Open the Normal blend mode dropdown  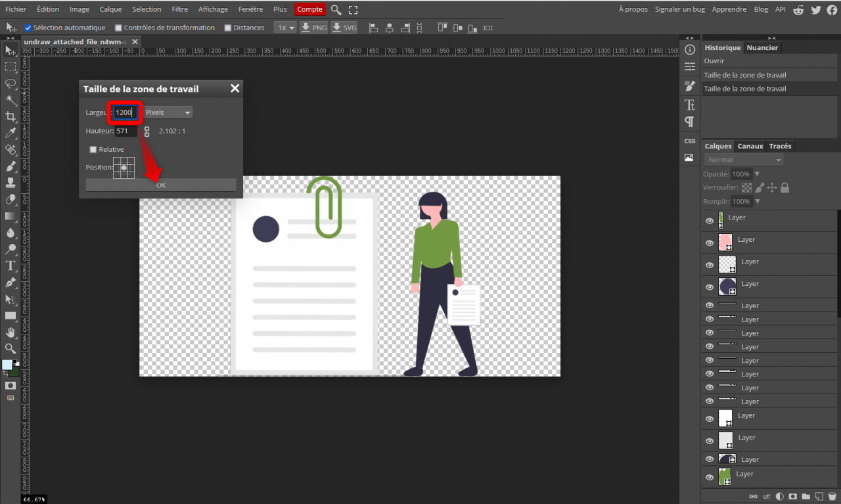[744, 160]
